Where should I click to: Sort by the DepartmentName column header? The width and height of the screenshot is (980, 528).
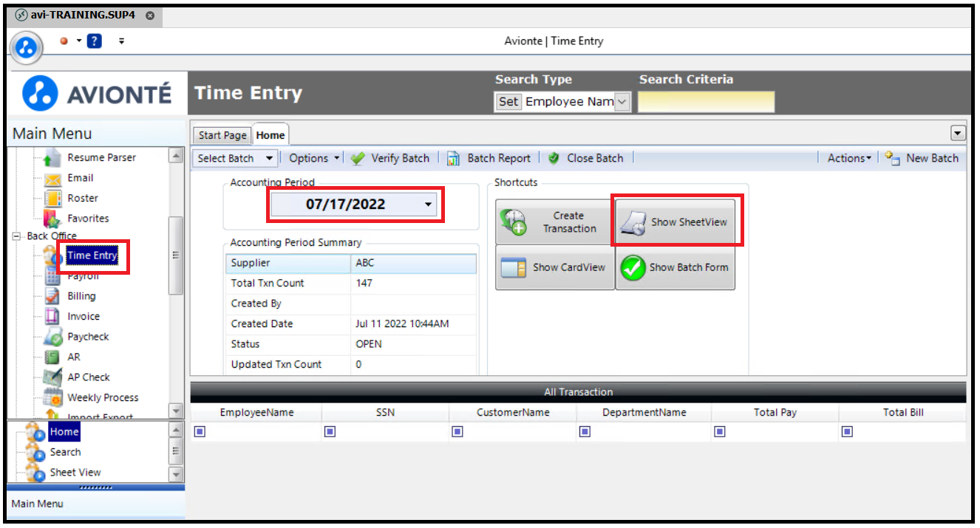[644, 413]
